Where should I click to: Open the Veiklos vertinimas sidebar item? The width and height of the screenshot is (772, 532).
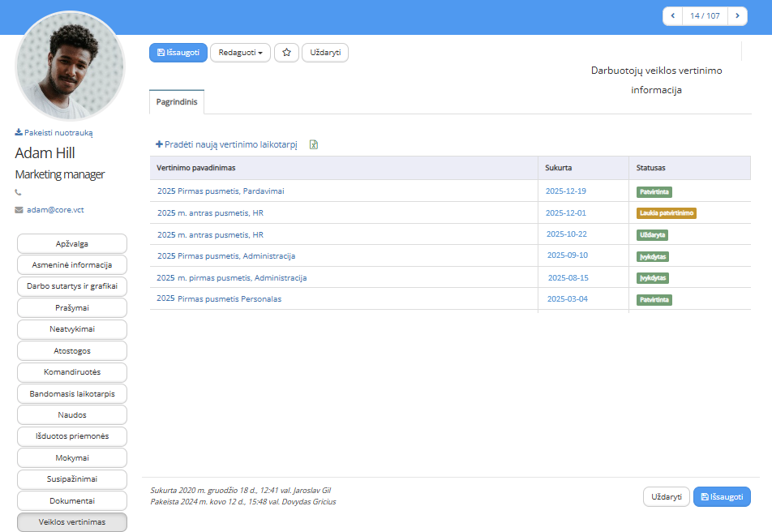pyautogui.click(x=72, y=522)
